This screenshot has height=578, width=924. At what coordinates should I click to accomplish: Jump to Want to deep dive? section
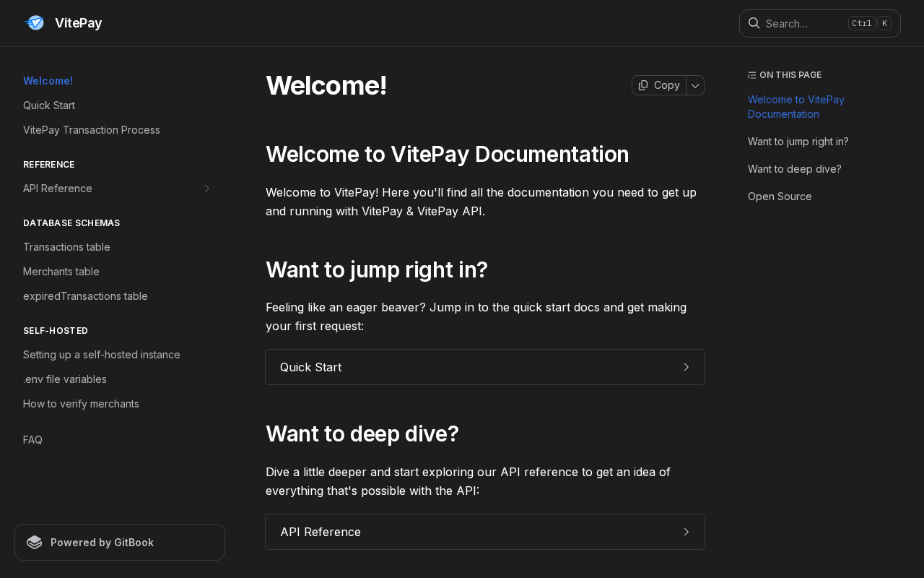point(795,169)
